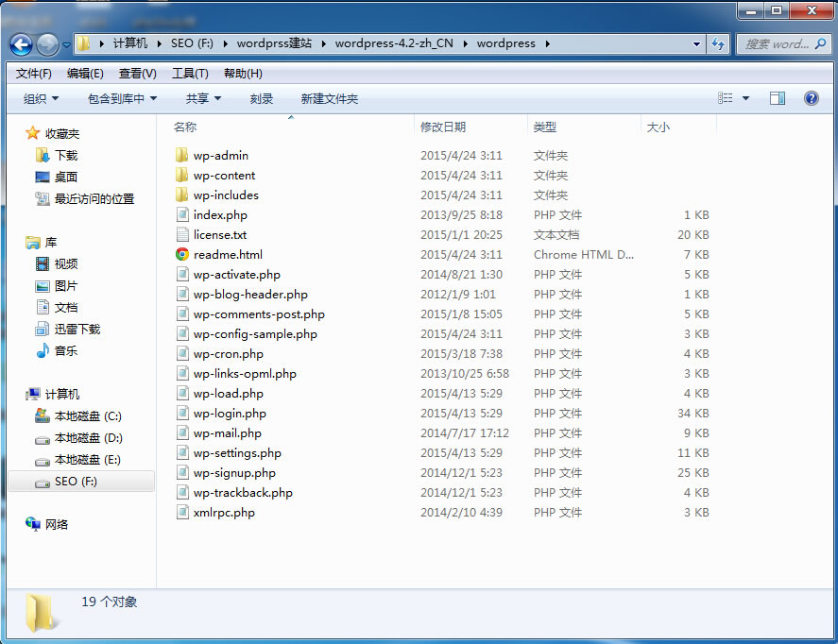Open 本地磁盘 (E:) drive
Image resolution: width=838 pixels, height=644 pixels.
(87, 460)
